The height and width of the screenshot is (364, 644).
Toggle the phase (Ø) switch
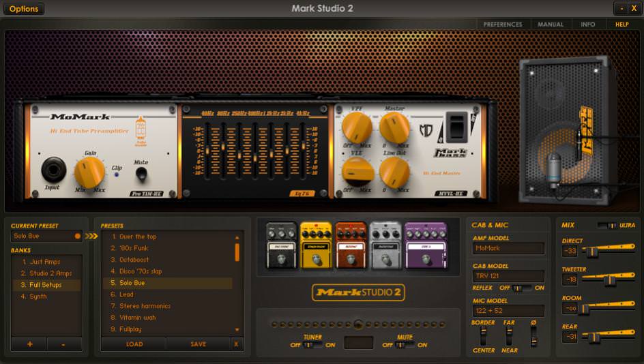point(533,337)
